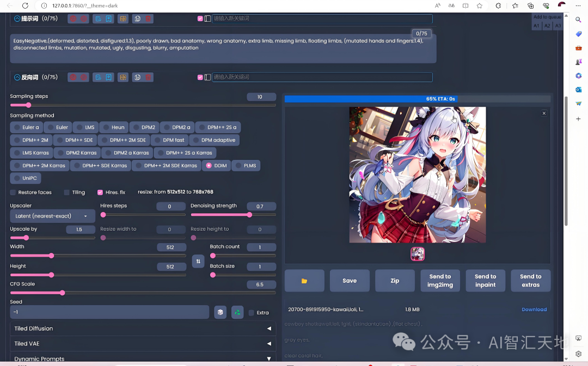588x366 pixels.
Task: Click the 提示词 keyword input field
Action: [322, 18]
